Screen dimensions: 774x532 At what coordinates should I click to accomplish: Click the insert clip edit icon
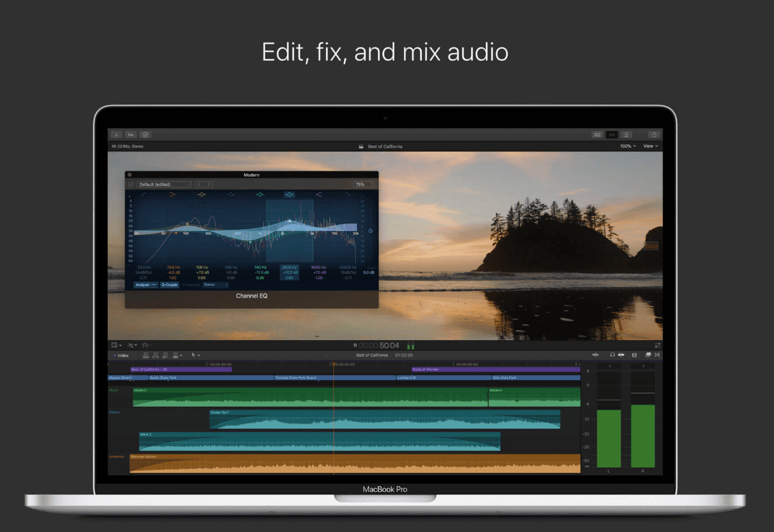(x=155, y=355)
